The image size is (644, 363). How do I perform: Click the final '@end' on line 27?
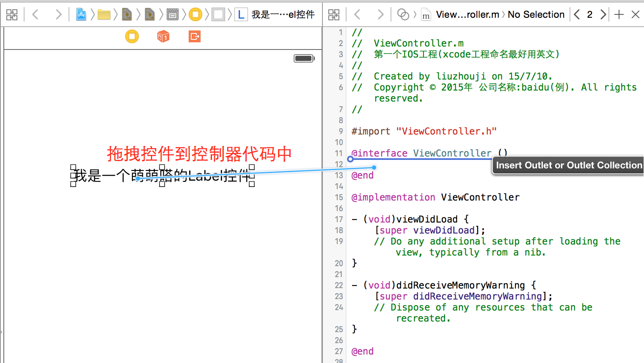pyautogui.click(x=363, y=351)
